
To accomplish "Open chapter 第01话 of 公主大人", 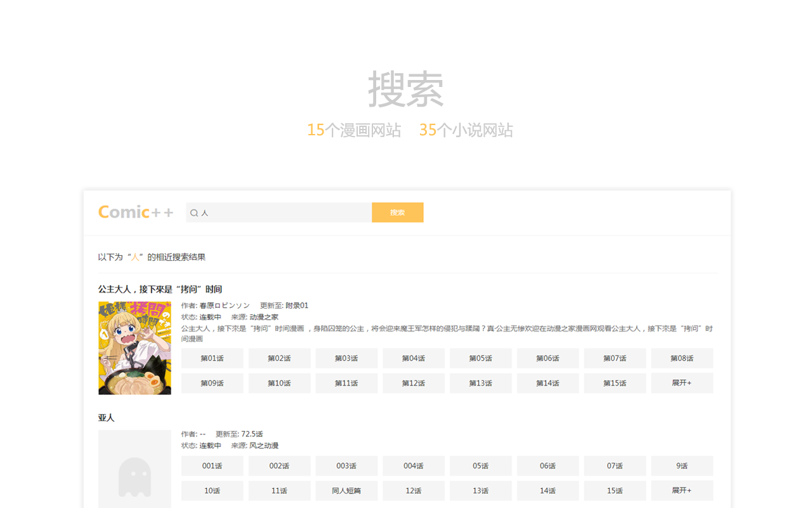I will click(212, 358).
